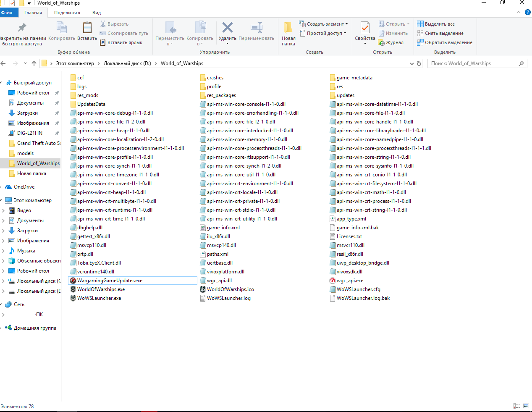Image resolution: width=532 pixels, height=412 pixels.
Task: Click World_of_Warships breadcrumb segment
Action: 182,63
